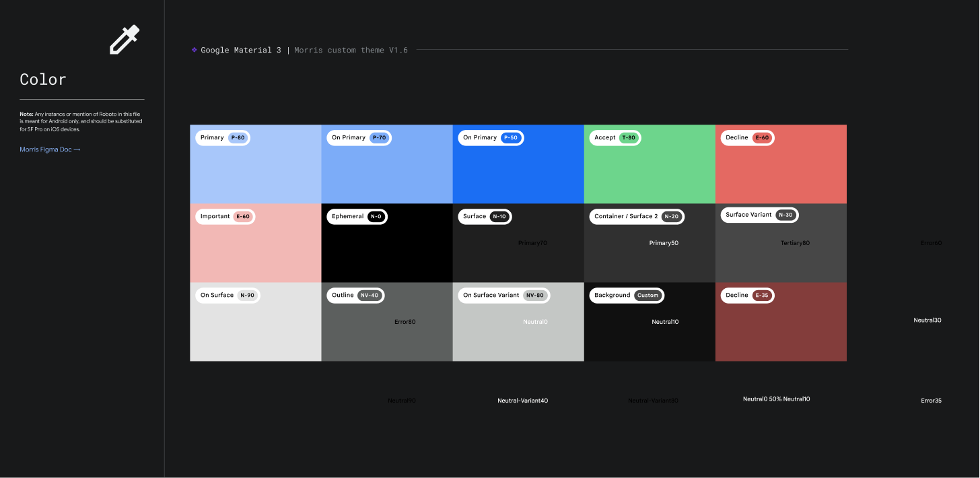Image resolution: width=980 pixels, height=478 pixels.
Task: Click the 'Neutral30' text
Action: tap(928, 320)
